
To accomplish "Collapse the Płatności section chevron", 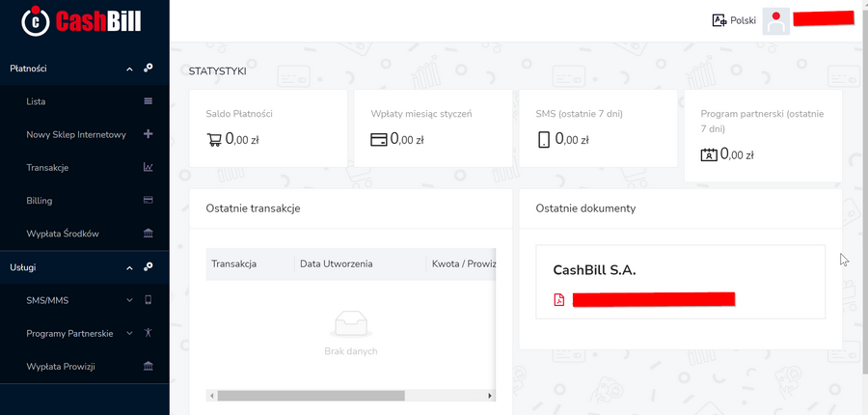I will point(129,69).
